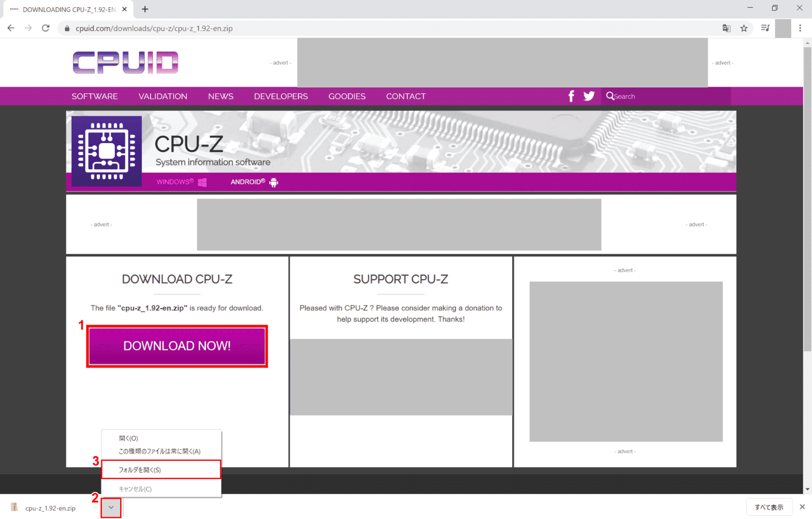Click the 'System information software' subtitle
This screenshot has width=812, height=519.
[x=213, y=162]
